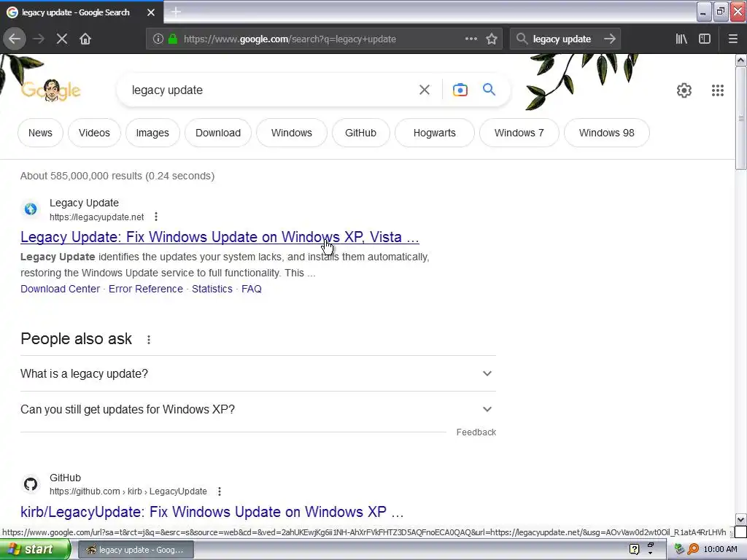
Task: Close the legacy update Google Search tab
Action: click(x=151, y=12)
